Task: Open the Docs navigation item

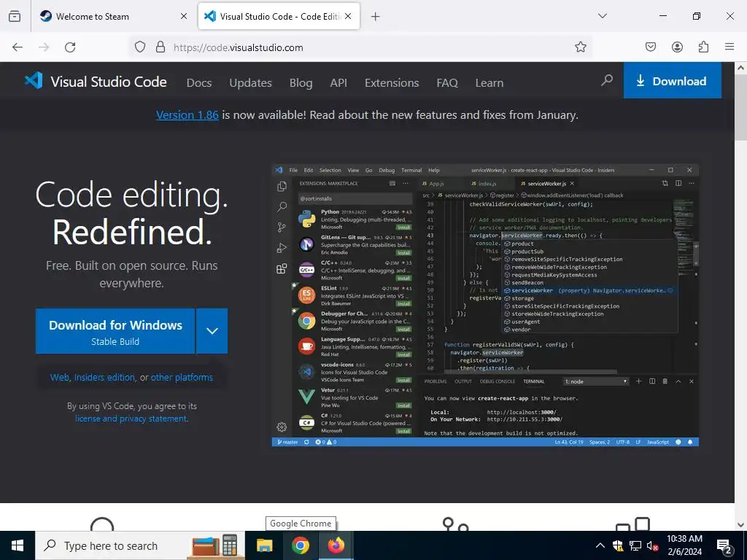Action: (x=199, y=83)
